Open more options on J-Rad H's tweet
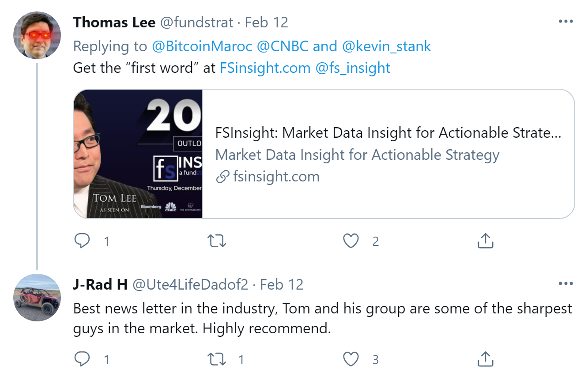 565,284
